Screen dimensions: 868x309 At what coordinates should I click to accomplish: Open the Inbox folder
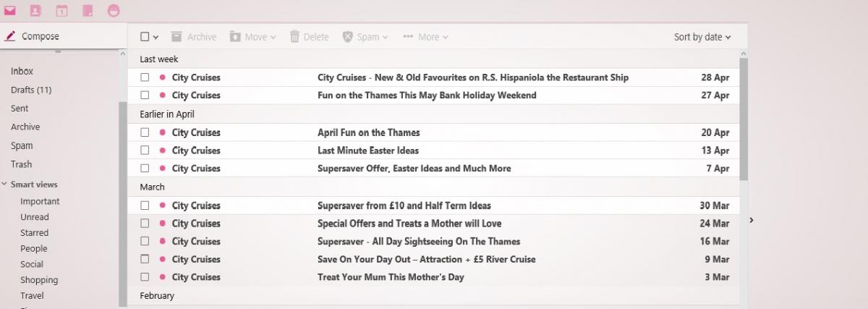[22, 71]
